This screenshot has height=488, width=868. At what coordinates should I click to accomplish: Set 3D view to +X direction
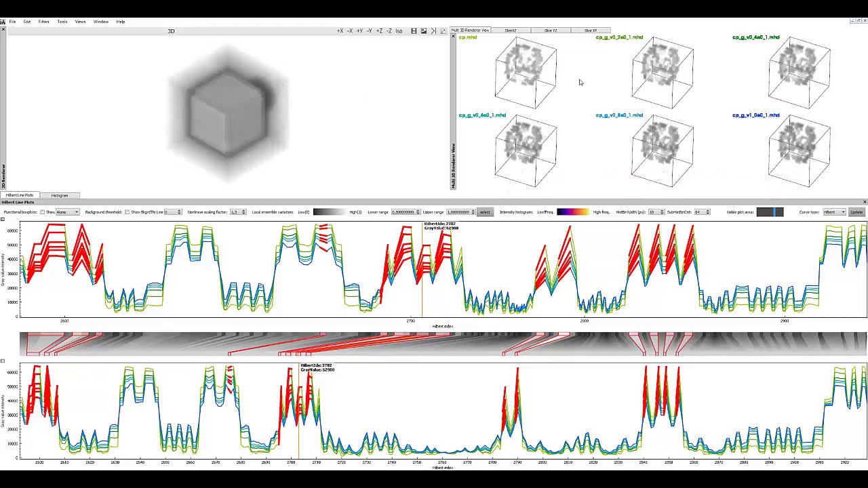[340, 30]
